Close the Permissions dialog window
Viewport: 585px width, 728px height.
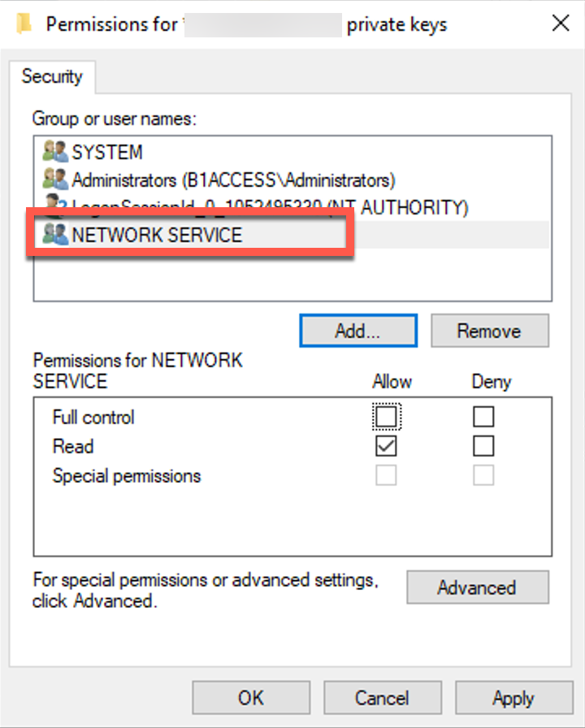561,23
